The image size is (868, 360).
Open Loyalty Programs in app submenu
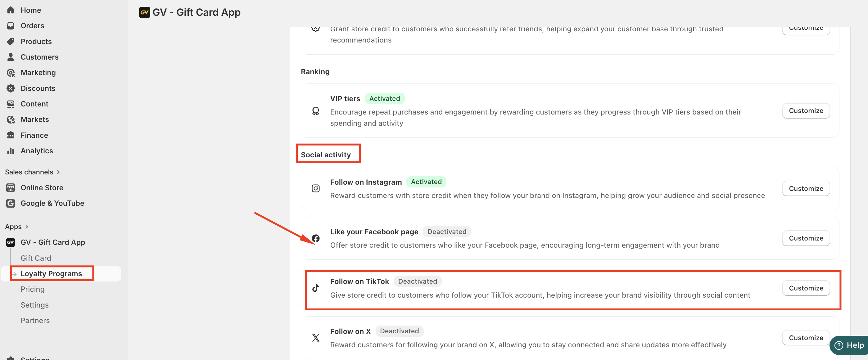point(51,273)
